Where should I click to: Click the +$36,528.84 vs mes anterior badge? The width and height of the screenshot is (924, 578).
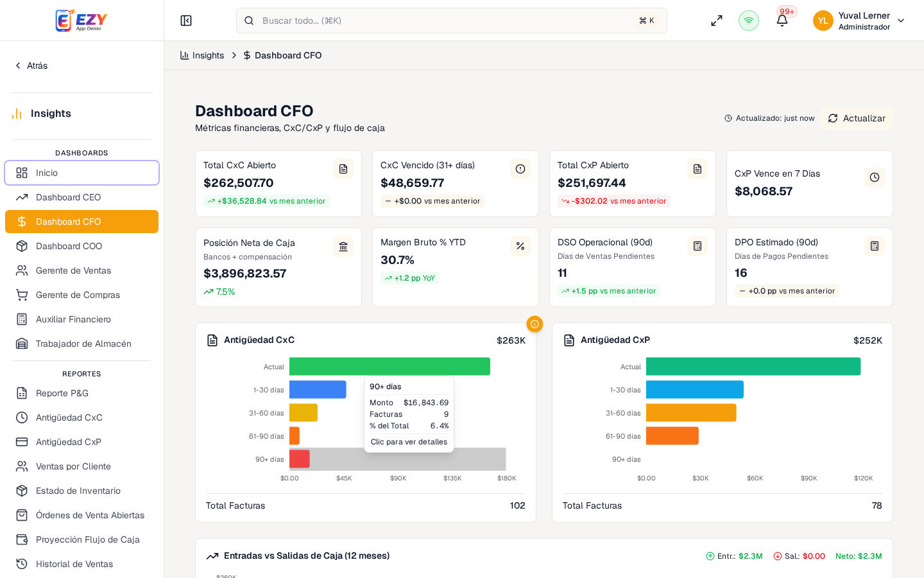[x=266, y=201]
